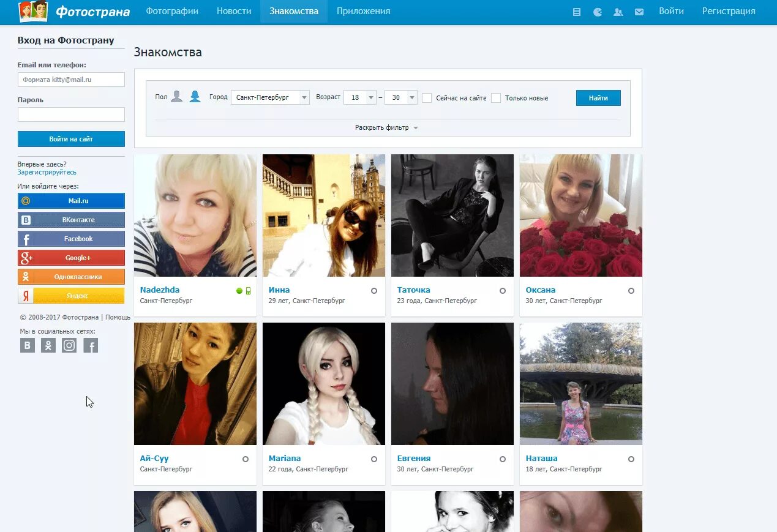
Task: Click the offline status circle for Ай-Суу
Action: coord(246,459)
